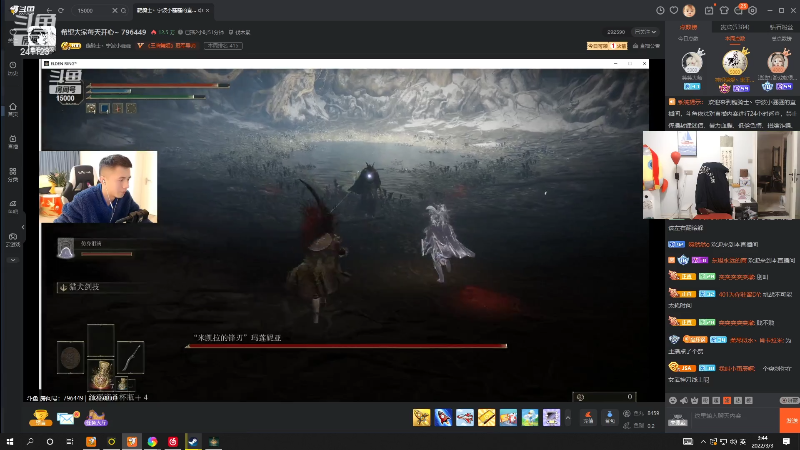Open the first-ranked contributor avatar with gold crown
The height and width of the screenshot is (450, 800).
coord(735,62)
